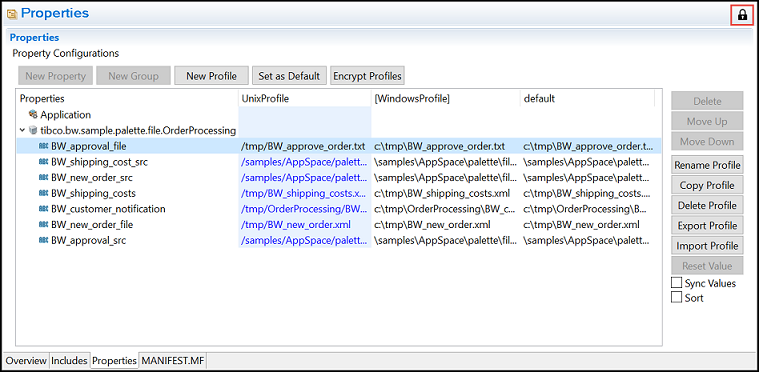Click default column value c:\tmp\BW_new_order.xml
The image size is (759, 372).
pyautogui.click(x=581, y=224)
